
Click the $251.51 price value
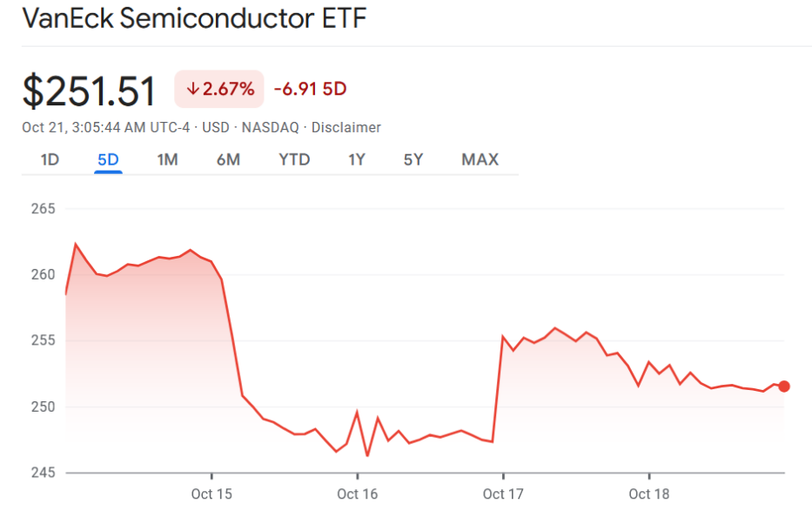[x=90, y=91]
